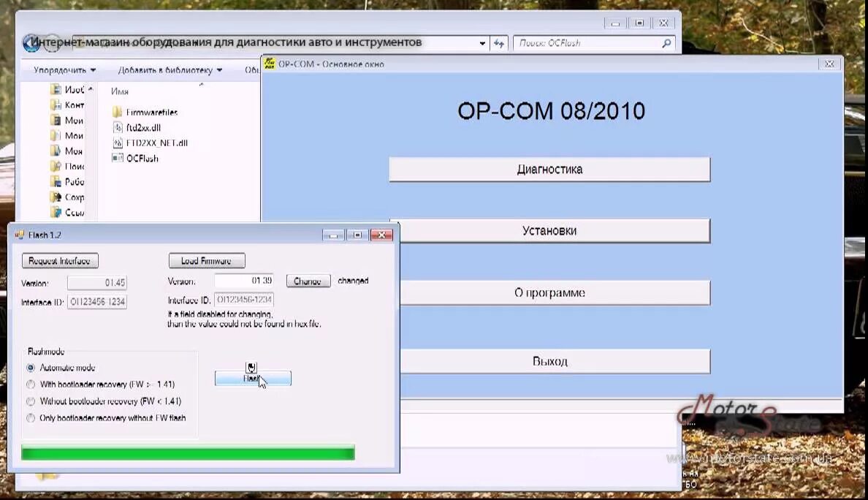Select Automatic mode radio button
This screenshot has width=868, height=500.
tap(31, 368)
